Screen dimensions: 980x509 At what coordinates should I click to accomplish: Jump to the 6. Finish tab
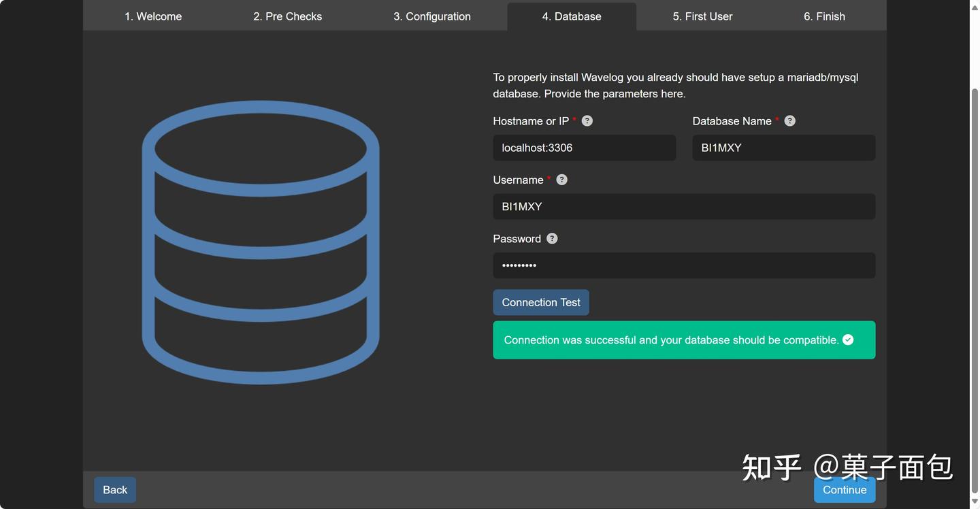tap(824, 16)
